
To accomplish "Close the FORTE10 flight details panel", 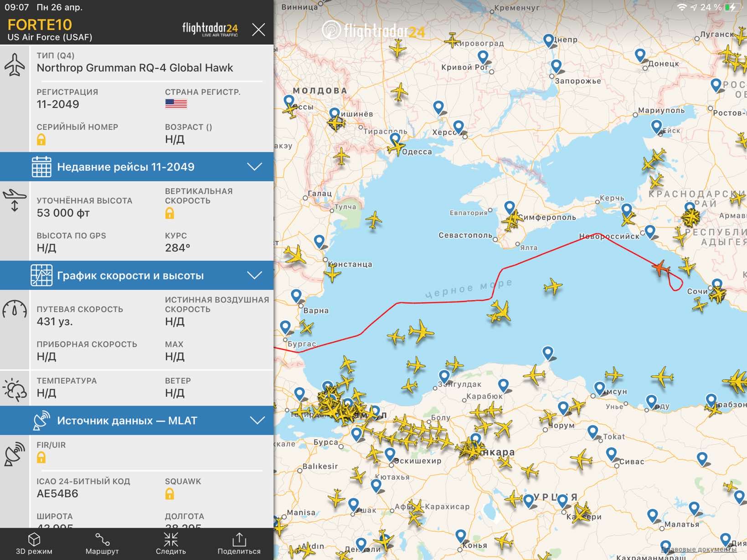I will coord(258,30).
